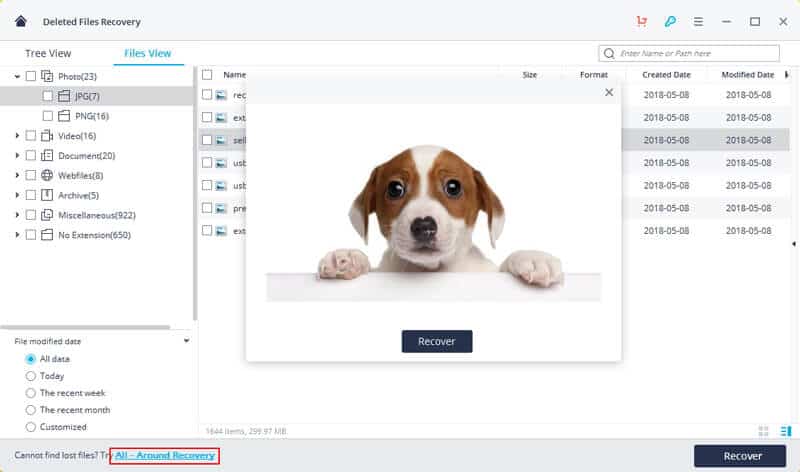Tick the PNG(16) checkbox
Screen dimensions: 800x472
point(47,116)
